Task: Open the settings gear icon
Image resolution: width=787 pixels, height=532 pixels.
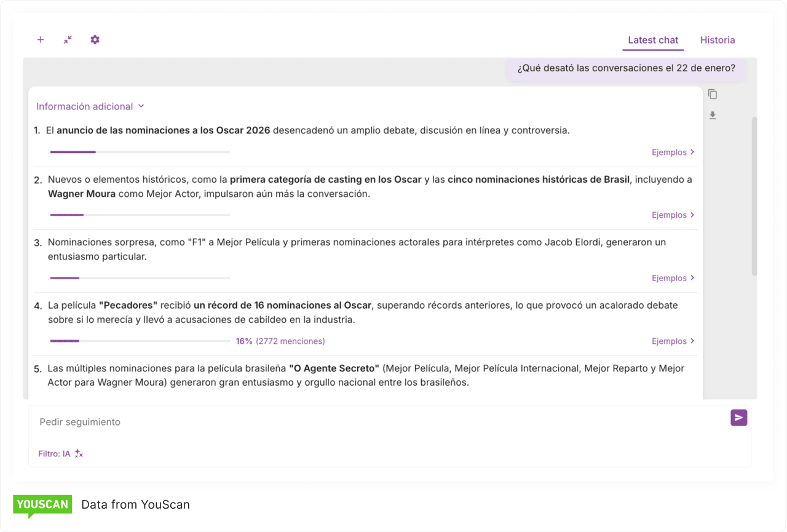Action: click(x=95, y=39)
